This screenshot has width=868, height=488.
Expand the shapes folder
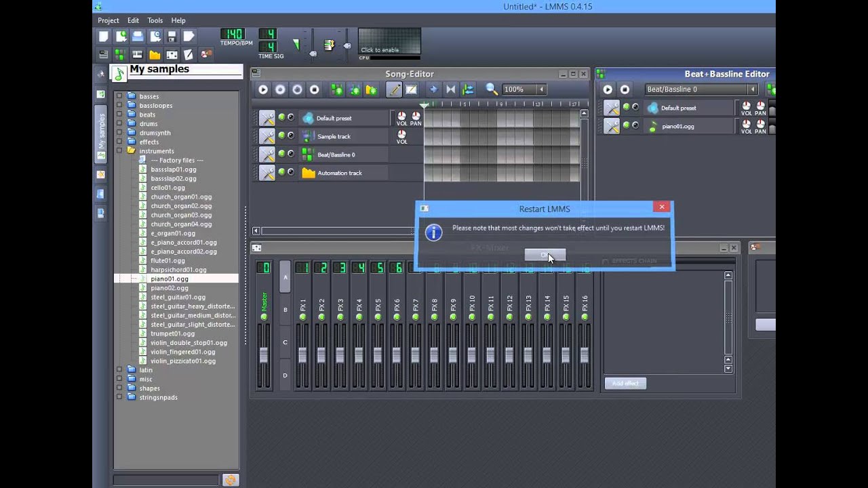click(x=119, y=388)
